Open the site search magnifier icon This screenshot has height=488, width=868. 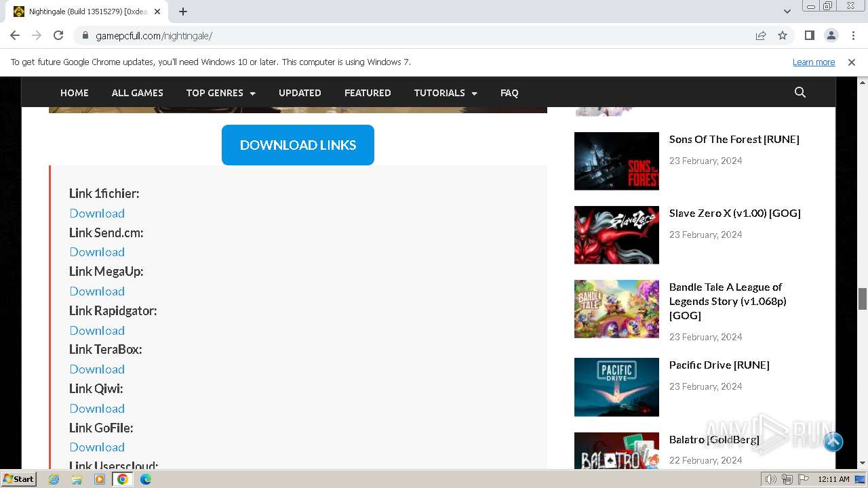800,93
